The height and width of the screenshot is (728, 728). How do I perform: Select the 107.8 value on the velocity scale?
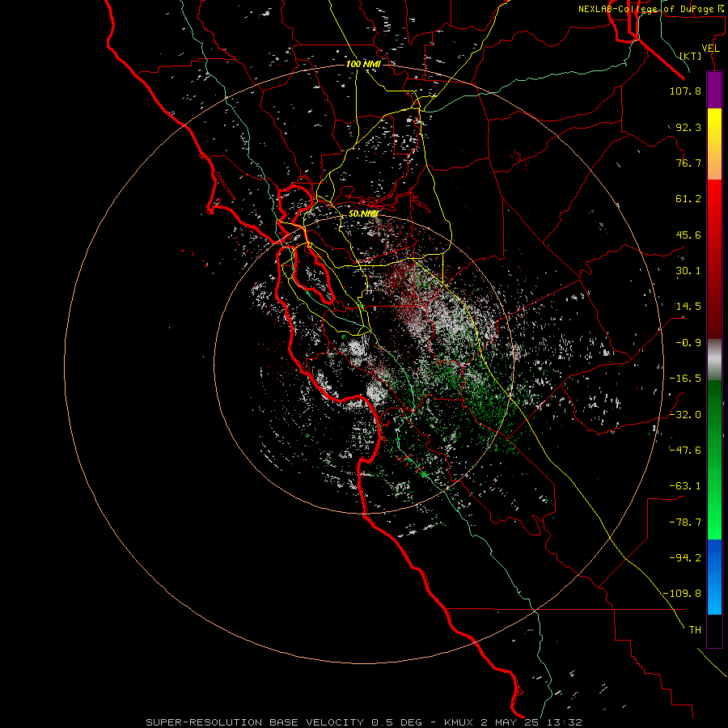(685, 91)
